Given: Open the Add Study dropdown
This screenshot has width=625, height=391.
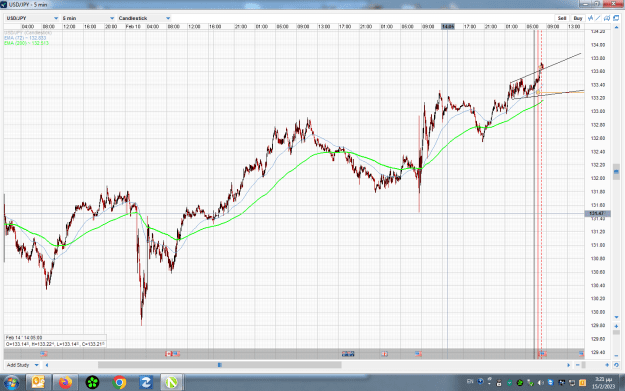Looking at the screenshot, I should click(x=22, y=365).
